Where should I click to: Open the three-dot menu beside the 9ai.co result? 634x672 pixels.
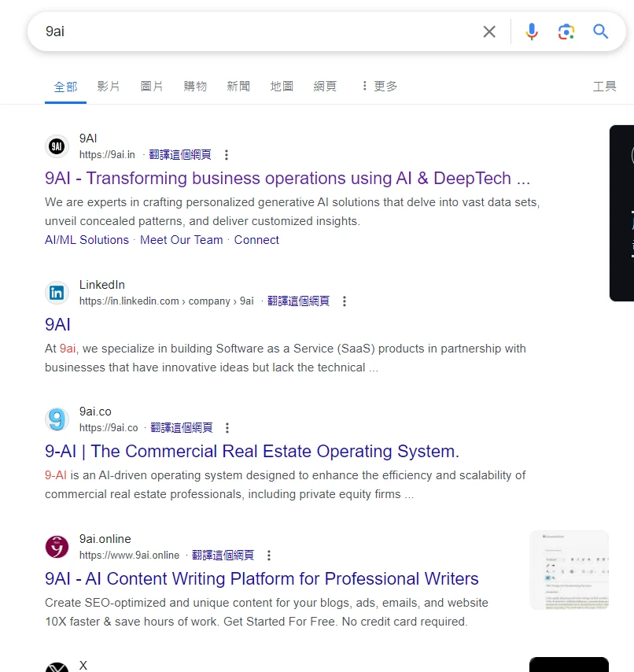[227, 428]
